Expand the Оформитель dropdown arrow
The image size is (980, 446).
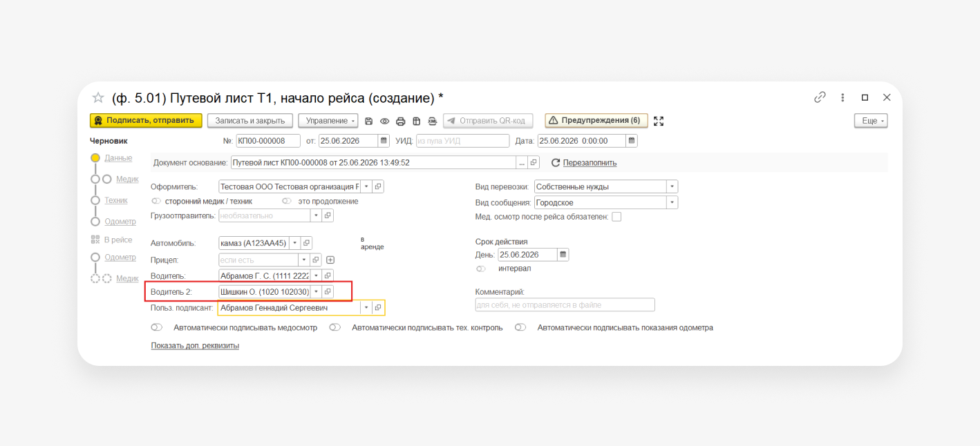tap(366, 186)
